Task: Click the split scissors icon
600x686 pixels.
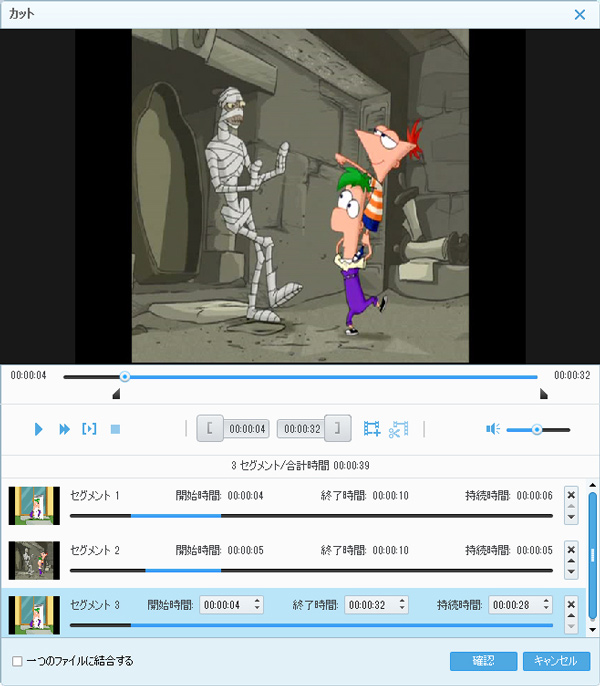Action: point(398,429)
